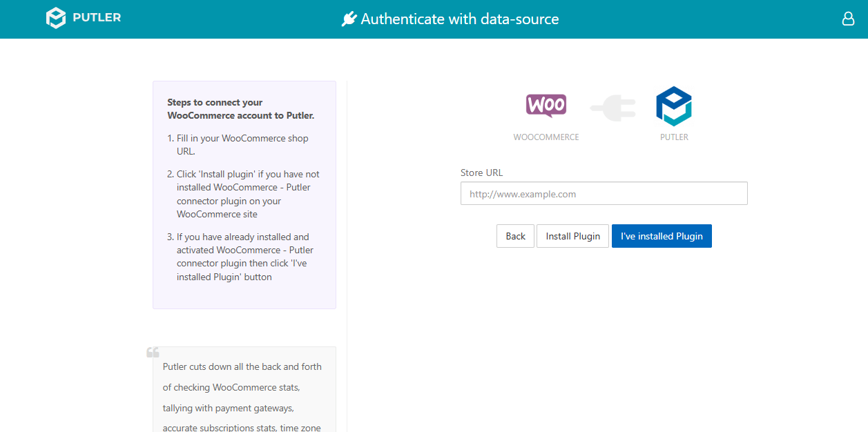
Task: Click the plug icon beside Authenticate heading
Action: coord(349,19)
